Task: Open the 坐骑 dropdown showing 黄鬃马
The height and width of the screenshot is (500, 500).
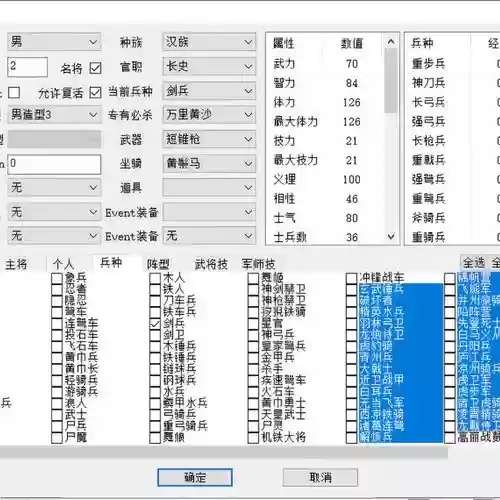Action: click(209, 163)
